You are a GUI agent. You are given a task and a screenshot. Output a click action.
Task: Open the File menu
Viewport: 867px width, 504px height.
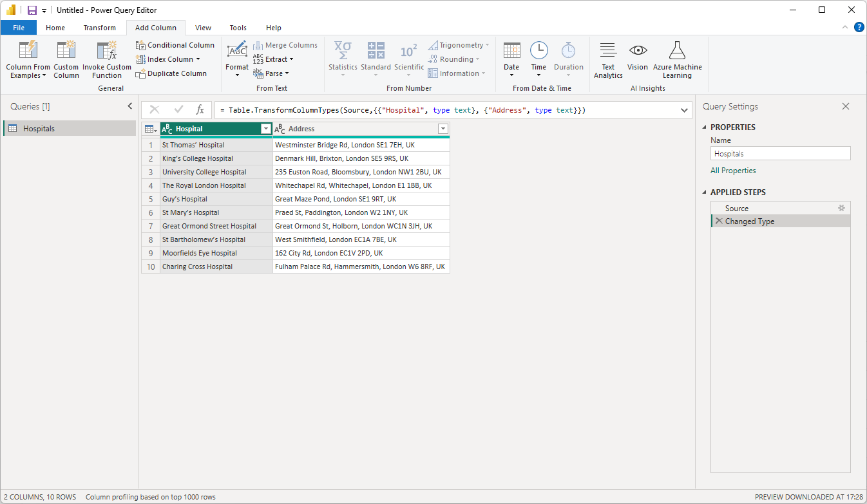point(19,28)
